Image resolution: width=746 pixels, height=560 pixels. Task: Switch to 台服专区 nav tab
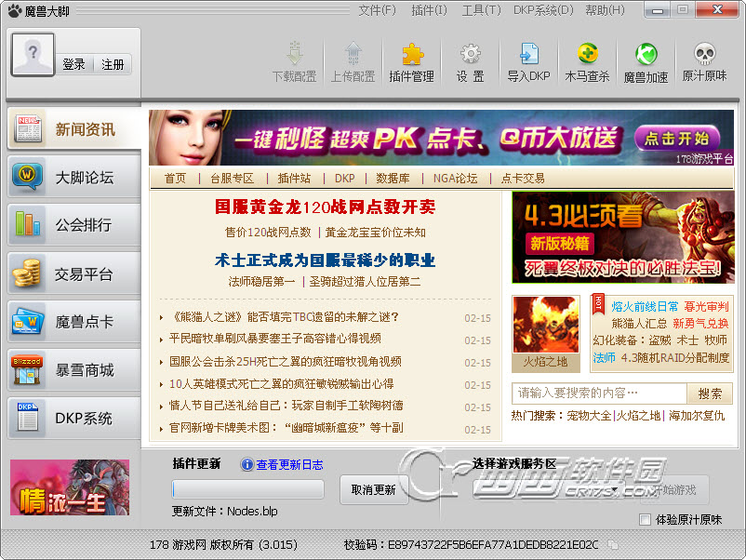pos(233,179)
